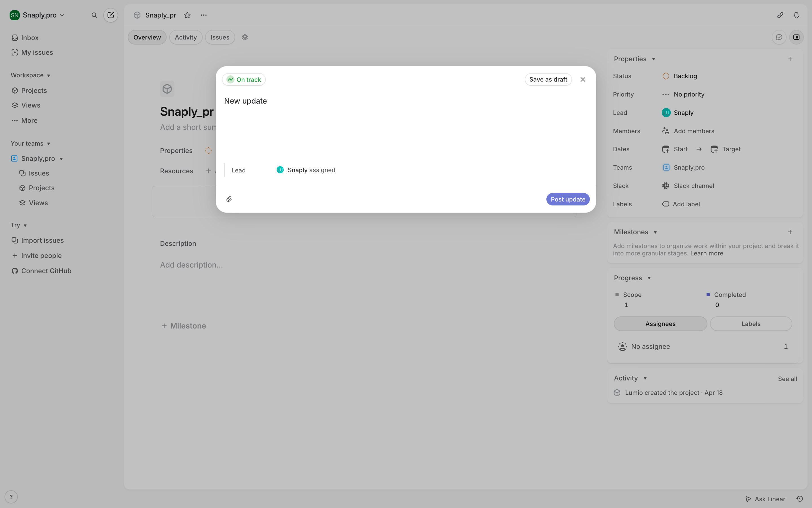
Task: Open team Issues under Snaply,pro
Action: [34, 173]
